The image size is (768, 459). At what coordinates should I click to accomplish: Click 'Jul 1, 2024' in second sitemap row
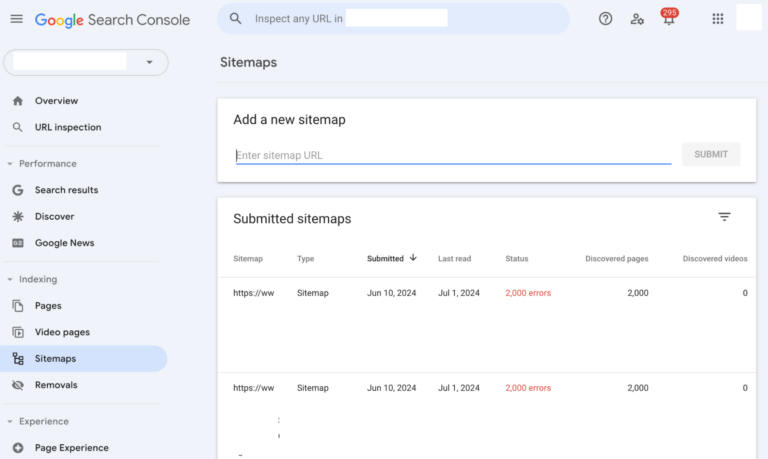459,388
